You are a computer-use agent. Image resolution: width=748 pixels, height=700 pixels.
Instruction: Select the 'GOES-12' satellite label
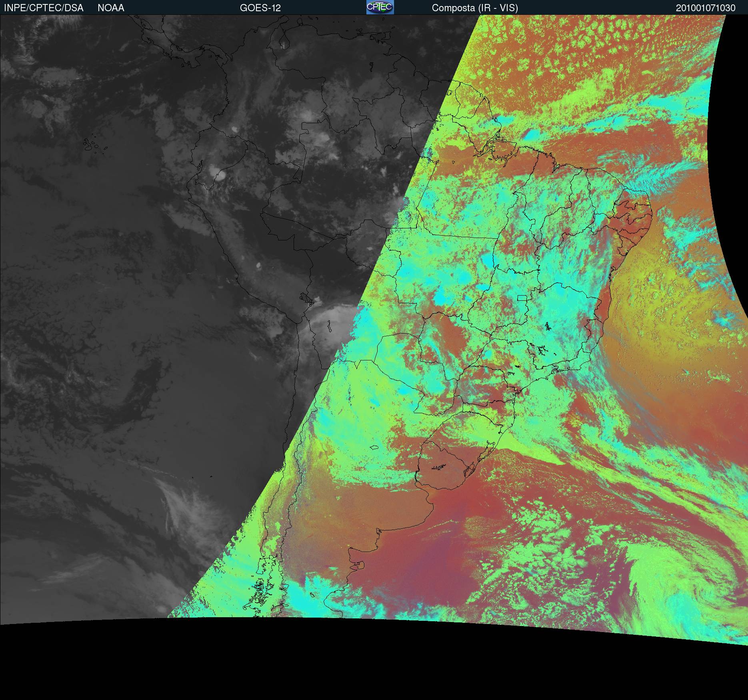click(x=260, y=8)
